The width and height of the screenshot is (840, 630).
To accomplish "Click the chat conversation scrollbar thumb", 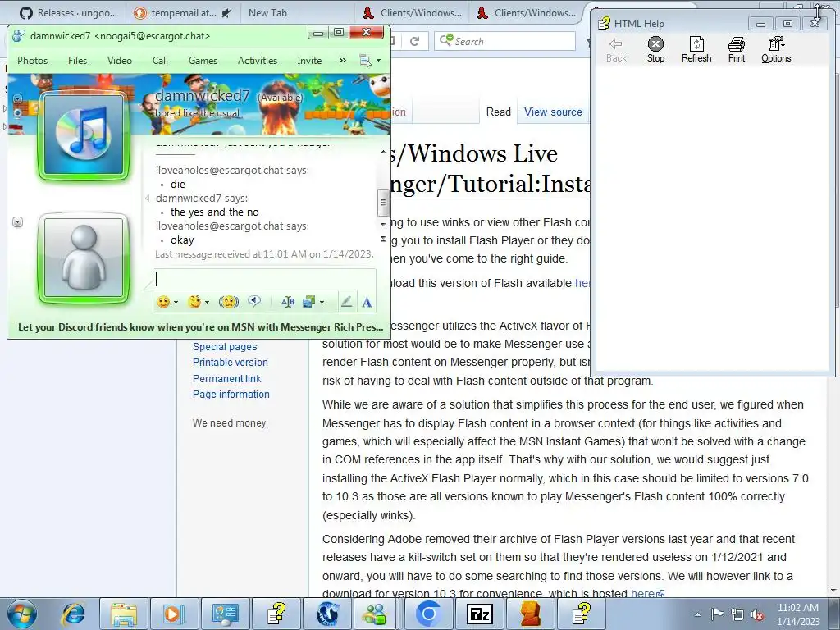I will pyautogui.click(x=383, y=202).
